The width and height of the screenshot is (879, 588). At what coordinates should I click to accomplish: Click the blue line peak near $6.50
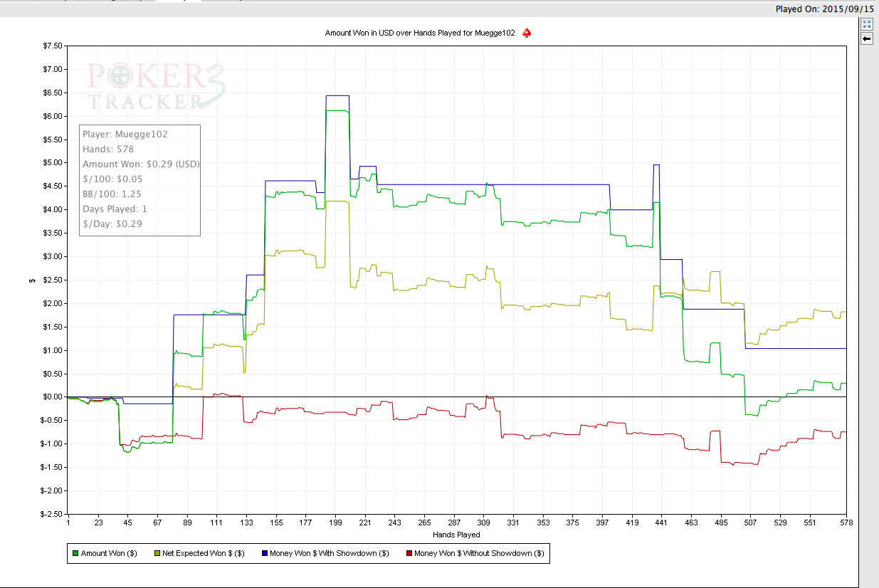click(337, 95)
